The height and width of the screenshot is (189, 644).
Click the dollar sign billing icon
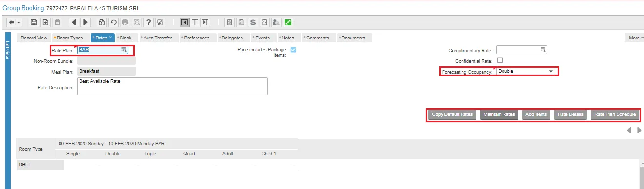click(253, 22)
